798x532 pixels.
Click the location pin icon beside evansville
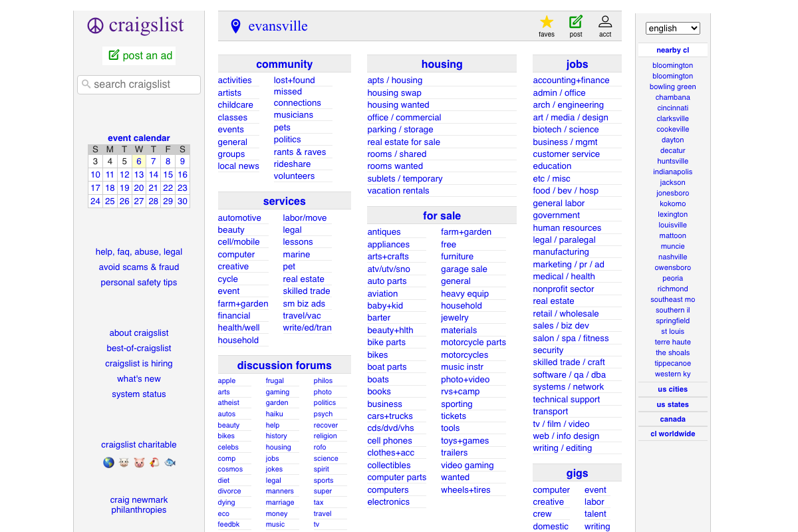(235, 27)
